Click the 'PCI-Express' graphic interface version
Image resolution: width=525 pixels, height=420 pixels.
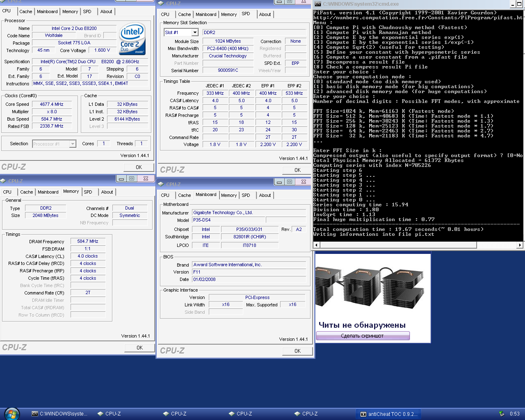(258, 298)
